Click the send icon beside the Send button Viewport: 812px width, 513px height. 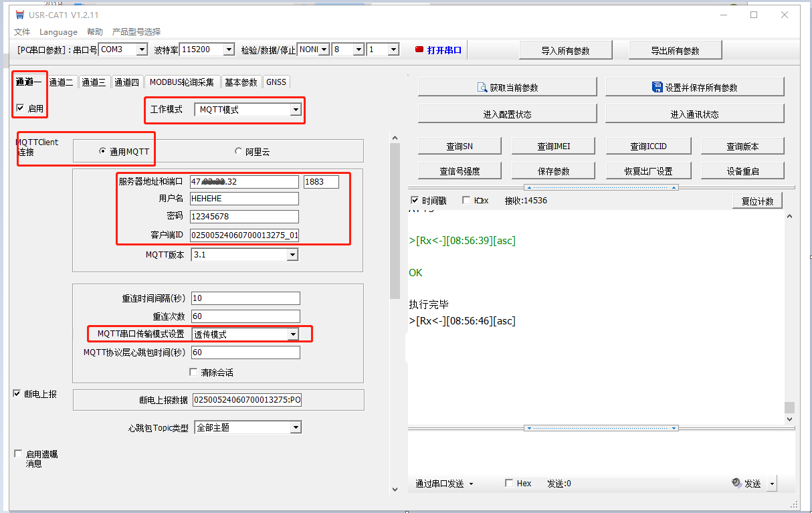736,483
